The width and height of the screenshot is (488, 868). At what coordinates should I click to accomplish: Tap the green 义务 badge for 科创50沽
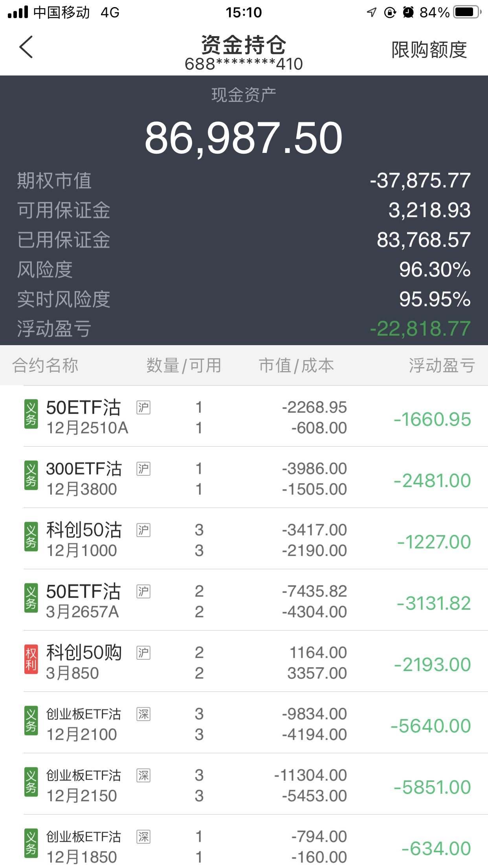(31, 537)
